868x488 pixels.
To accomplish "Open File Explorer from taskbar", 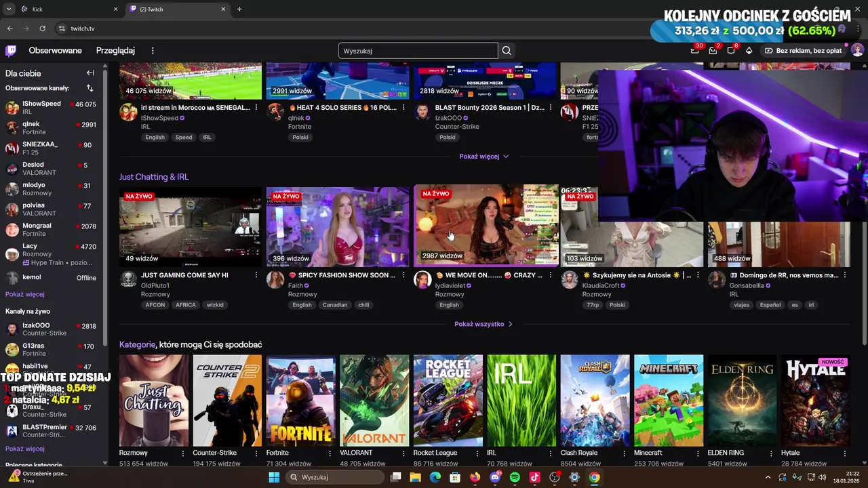I will tap(415, 477).
